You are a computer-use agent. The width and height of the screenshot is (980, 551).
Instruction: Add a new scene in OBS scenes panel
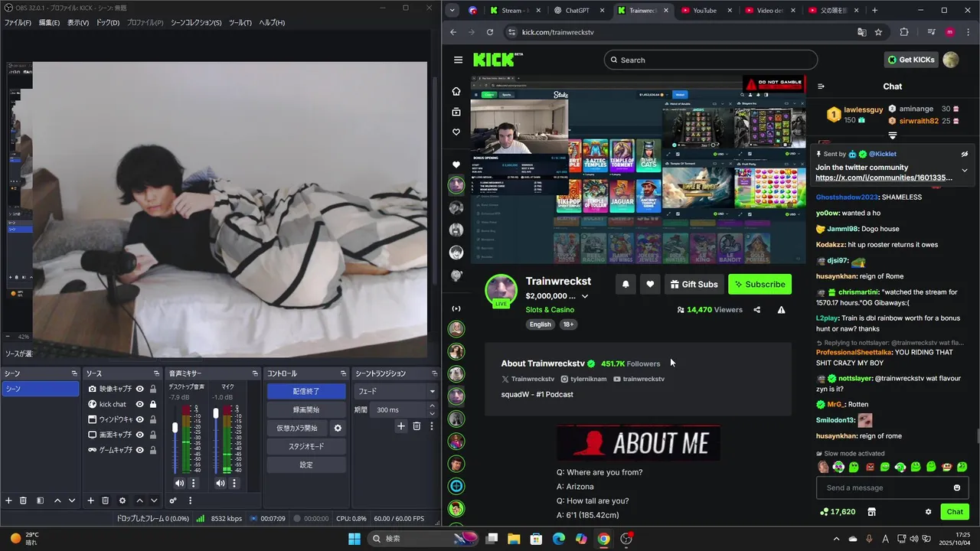(9, 500)
